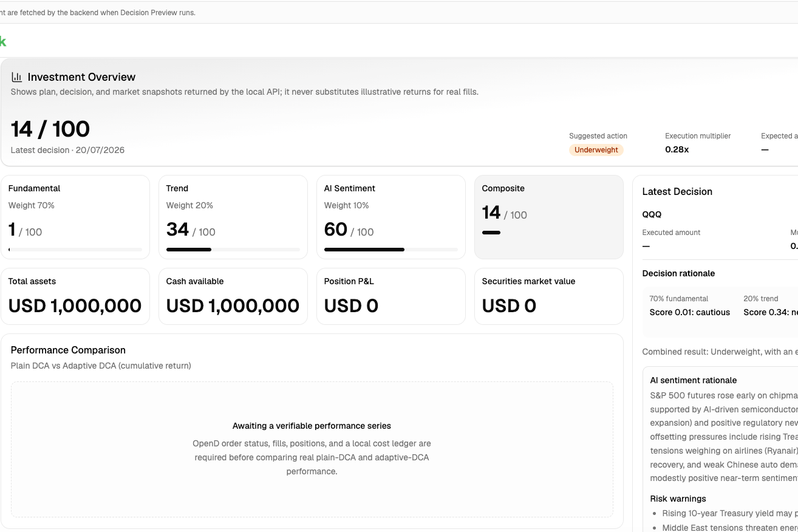Viewport: 798px width, 532px height.
Task: Click the Performance Comparison heading
Action: tap(68, 350)
